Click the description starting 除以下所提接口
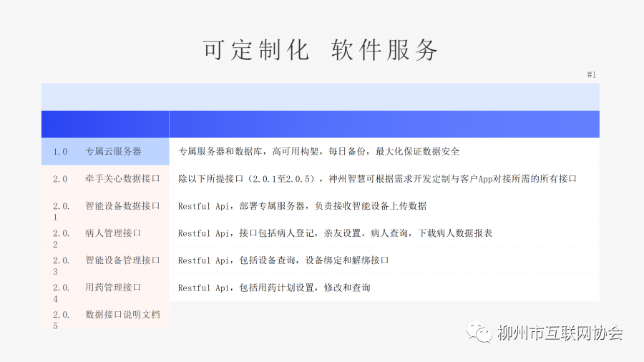Viewport: 644px width, 362px height. coord(377,179)
